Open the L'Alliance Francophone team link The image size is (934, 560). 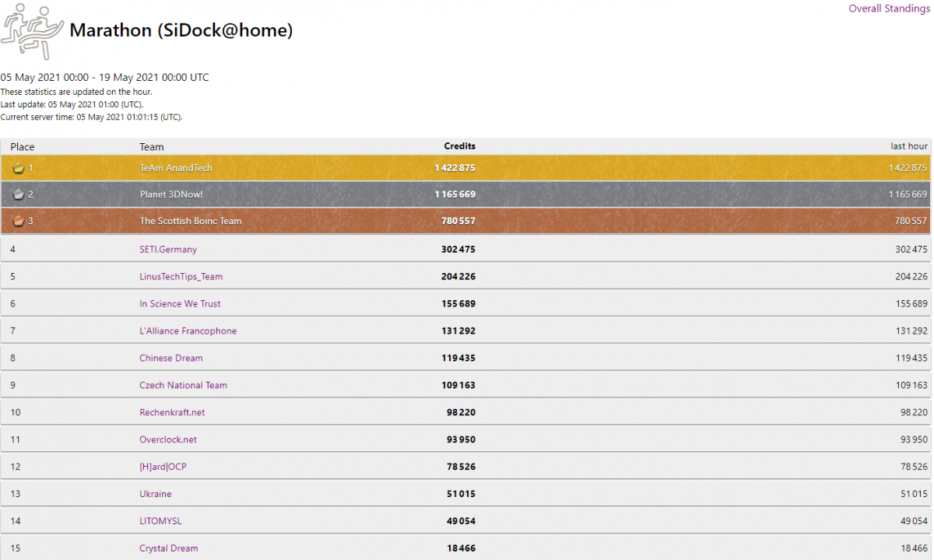(188, 331)
